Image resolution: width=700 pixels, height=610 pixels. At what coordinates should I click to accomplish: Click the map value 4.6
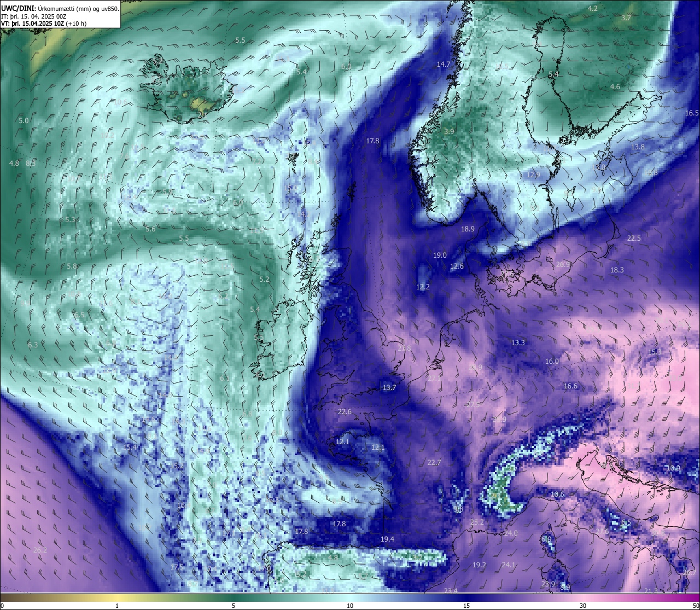[615, 86]
